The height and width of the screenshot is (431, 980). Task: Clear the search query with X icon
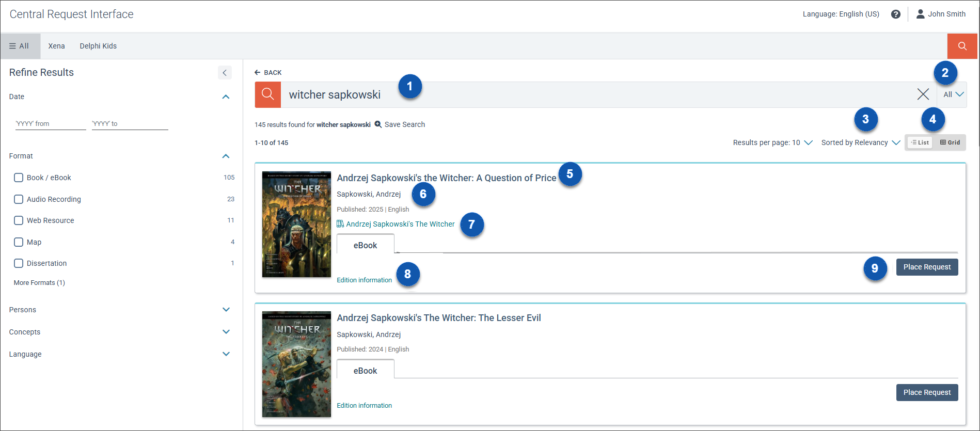pos(923,94)
